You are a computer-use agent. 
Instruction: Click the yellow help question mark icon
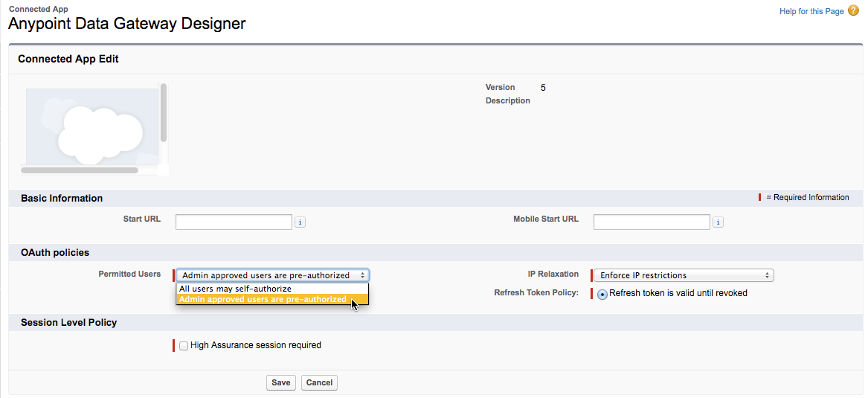click(x=853, y=10)
